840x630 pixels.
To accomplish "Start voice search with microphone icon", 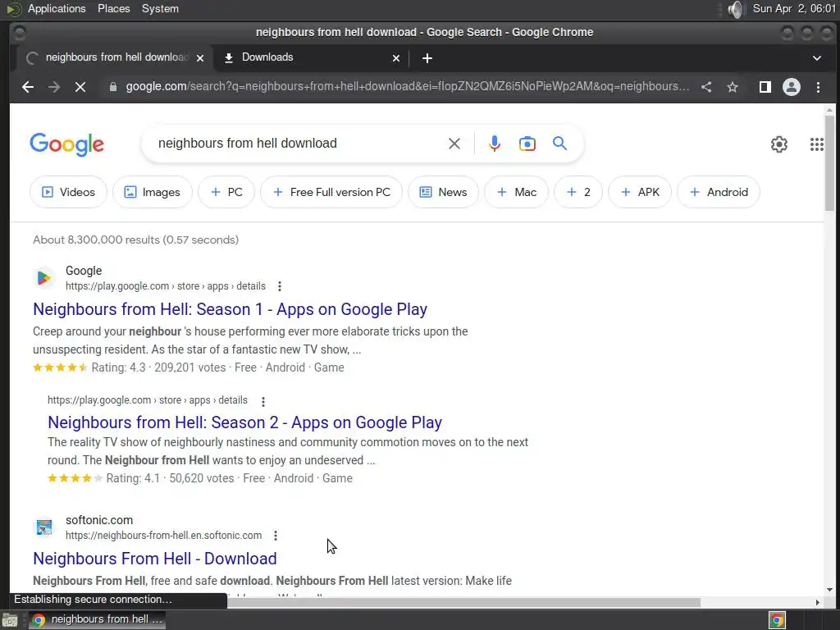I will [495, 144].
